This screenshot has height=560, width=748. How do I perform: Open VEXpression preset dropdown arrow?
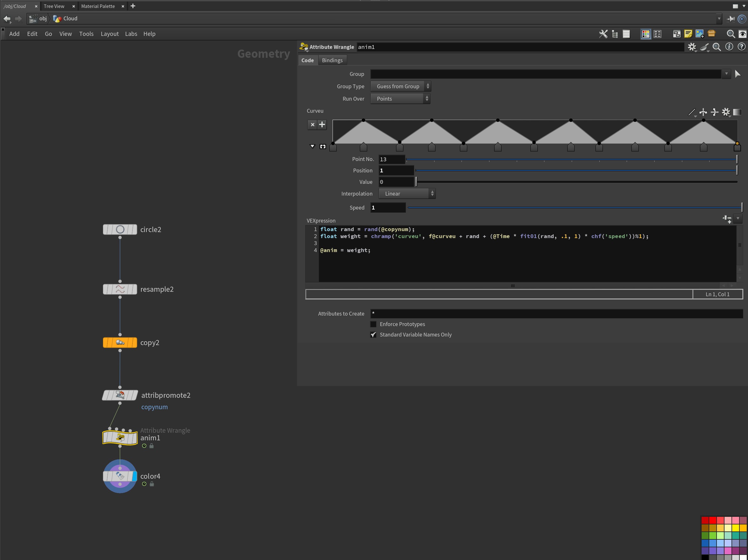tap(738, 219)
